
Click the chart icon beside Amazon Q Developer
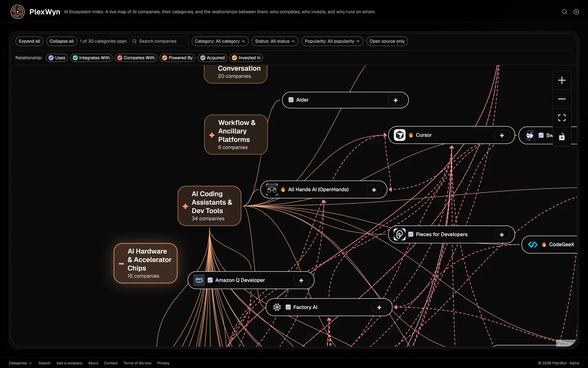[x=210, y=280]
